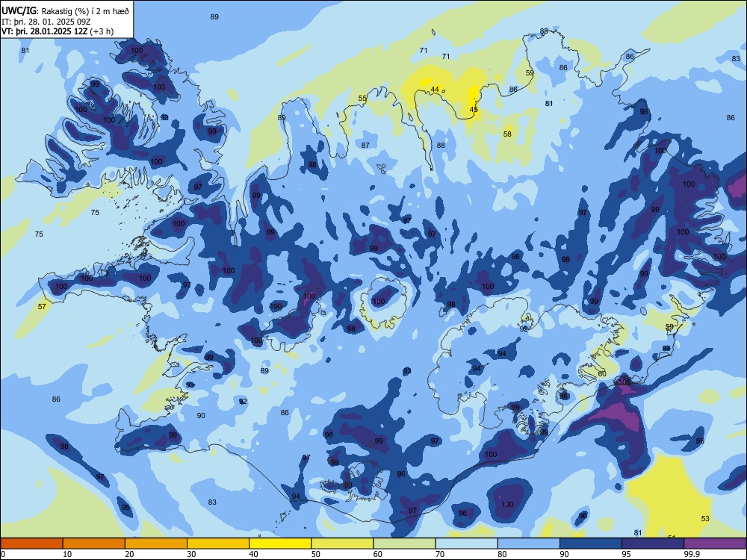Click the "10" legend scale label
747x560 pixels.
coord(67,554)
